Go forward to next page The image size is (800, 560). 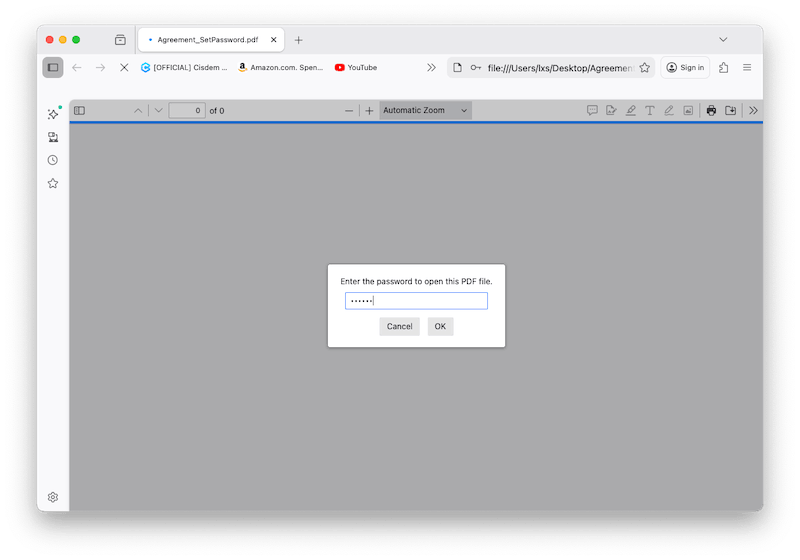point(100,67)
